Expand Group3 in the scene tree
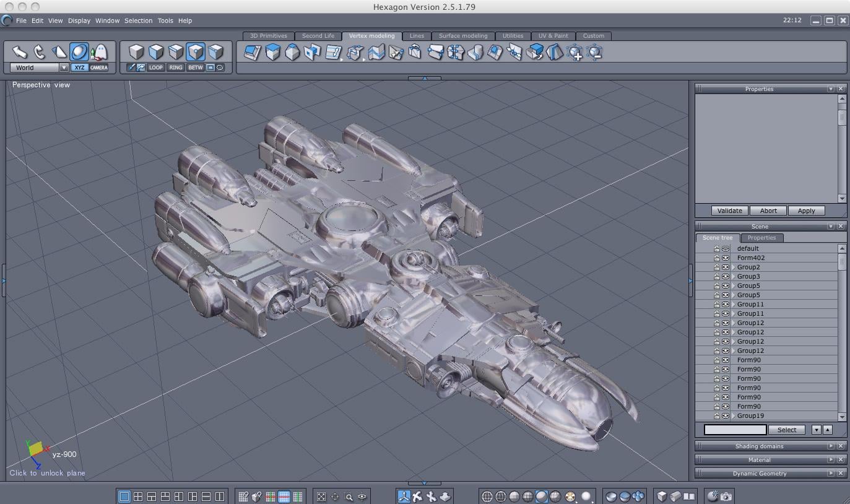 734,277
